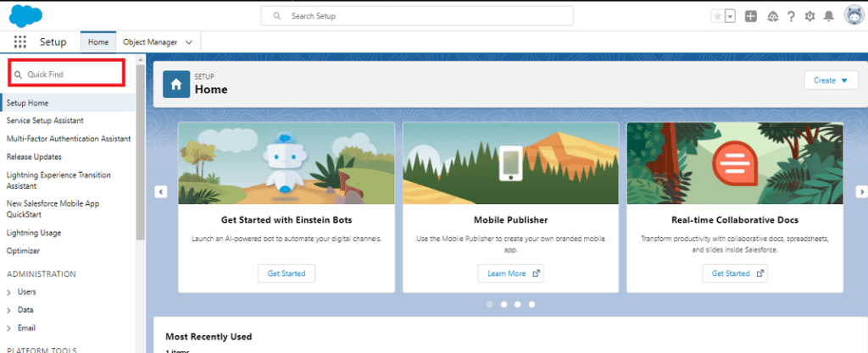Click the Salesforce cloud logo

pos(25,15)
